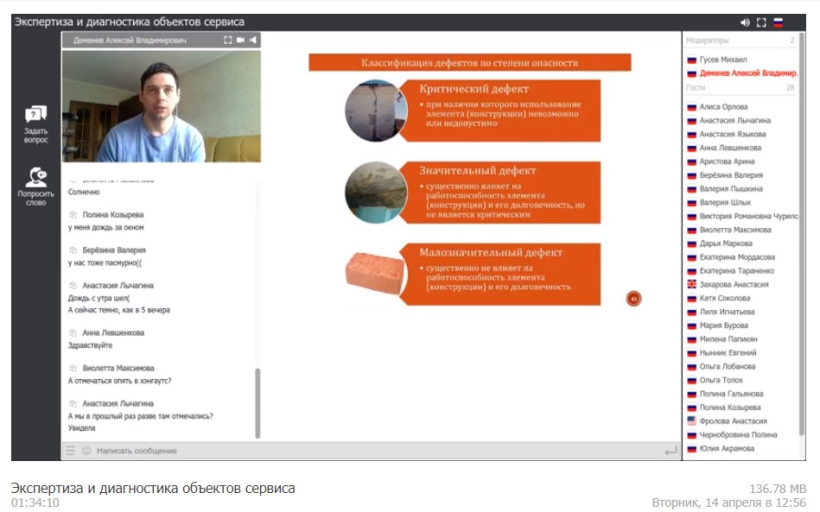The height and width of the screenshot is (512, 820).
Task: Click Полина Козырева's chat message name
Action: (112, 214)
